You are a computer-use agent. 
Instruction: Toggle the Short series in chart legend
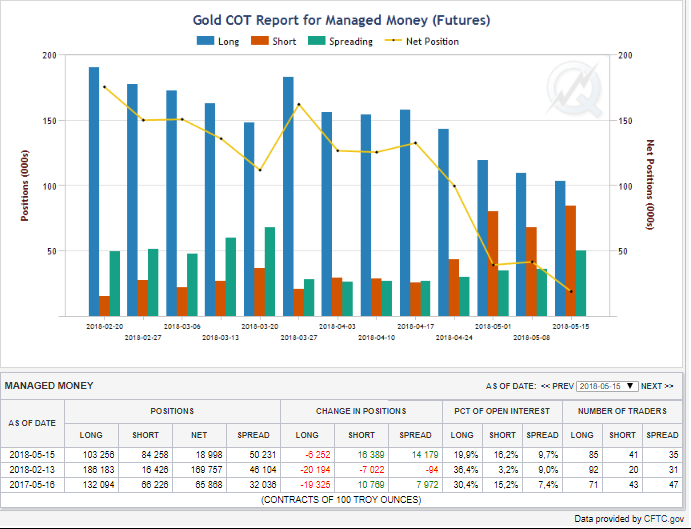click(274, 41)
